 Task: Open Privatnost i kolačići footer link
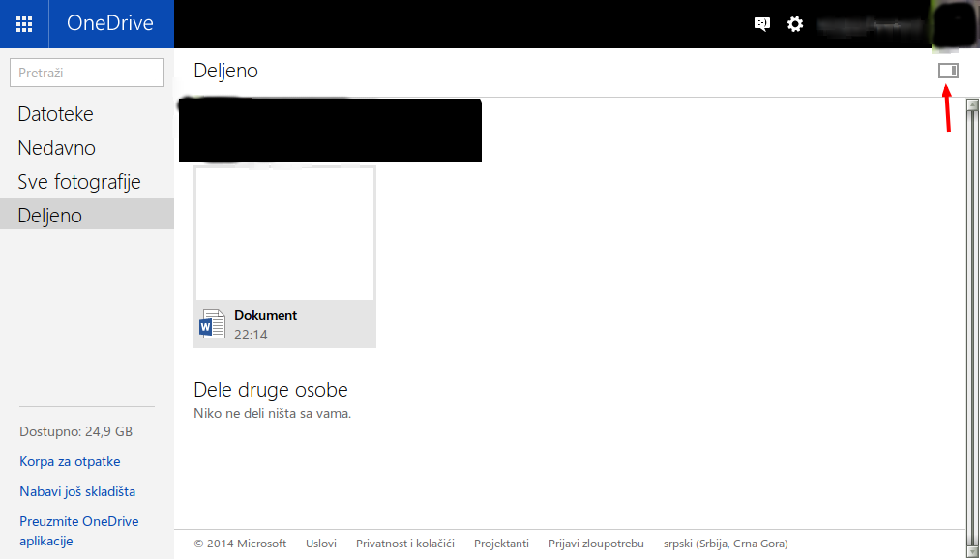pos(405,544)
